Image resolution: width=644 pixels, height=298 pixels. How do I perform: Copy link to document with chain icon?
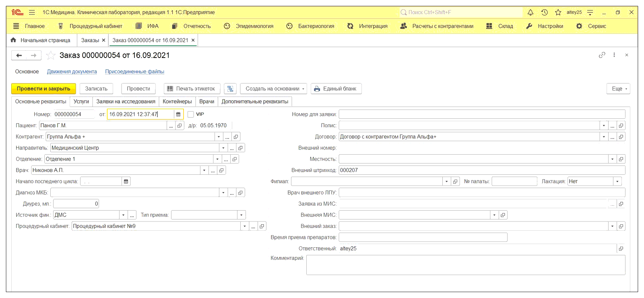click(x=602, y=55)
